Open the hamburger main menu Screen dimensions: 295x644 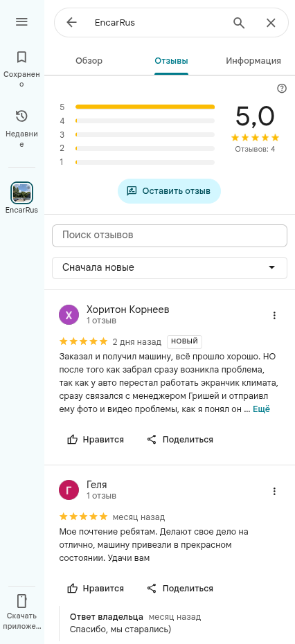21,21
